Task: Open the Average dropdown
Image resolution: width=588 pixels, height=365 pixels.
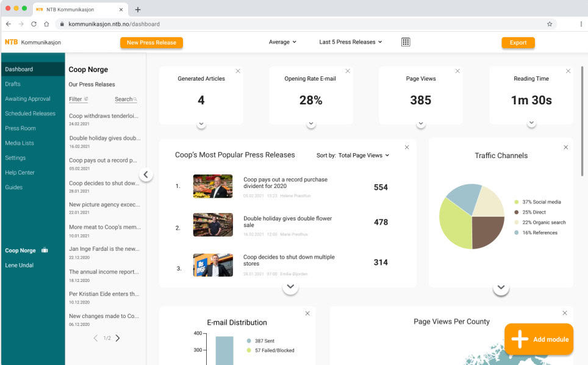Action: [282, 42]
